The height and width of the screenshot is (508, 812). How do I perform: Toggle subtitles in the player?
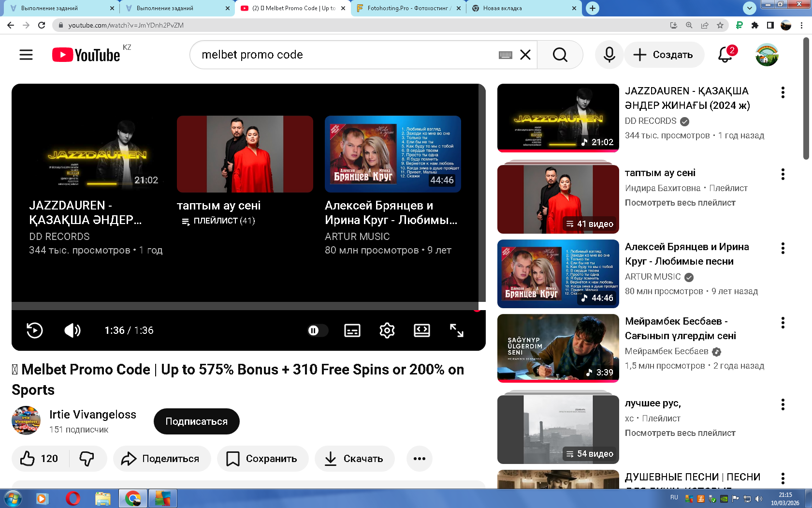[x=352, y=330]
